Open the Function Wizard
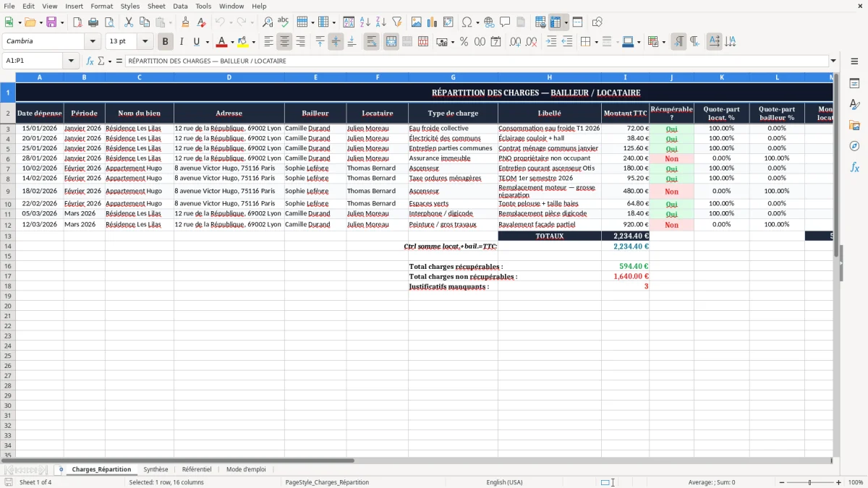Image resolution: width=868 pixels, height=488 pixels. (90, 61)
